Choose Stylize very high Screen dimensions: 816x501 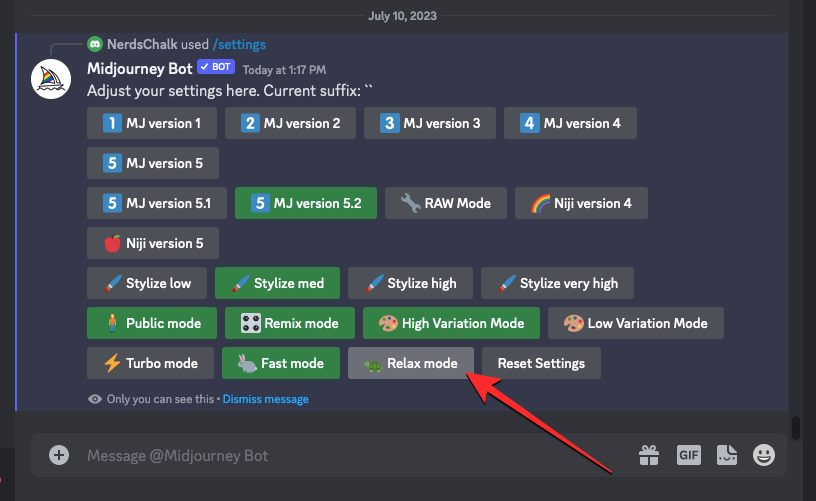(557, 283)
